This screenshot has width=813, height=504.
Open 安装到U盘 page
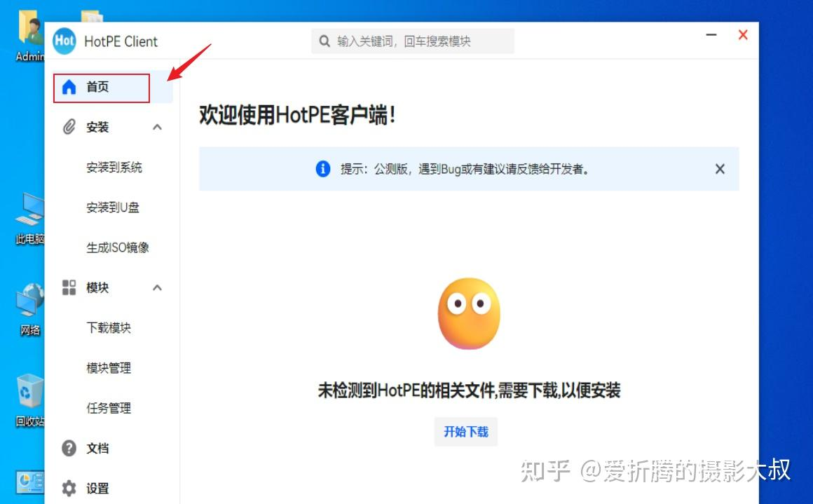tap(113, 207)
